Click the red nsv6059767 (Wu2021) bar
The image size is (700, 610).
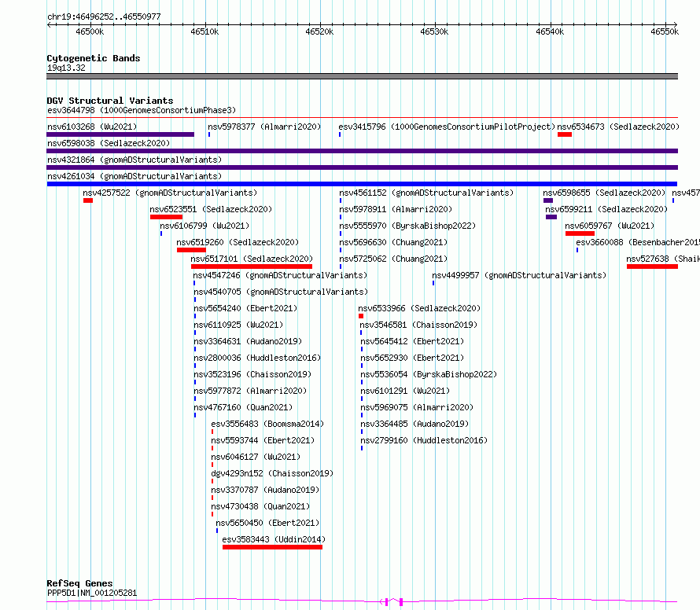(x=580, y=233)
